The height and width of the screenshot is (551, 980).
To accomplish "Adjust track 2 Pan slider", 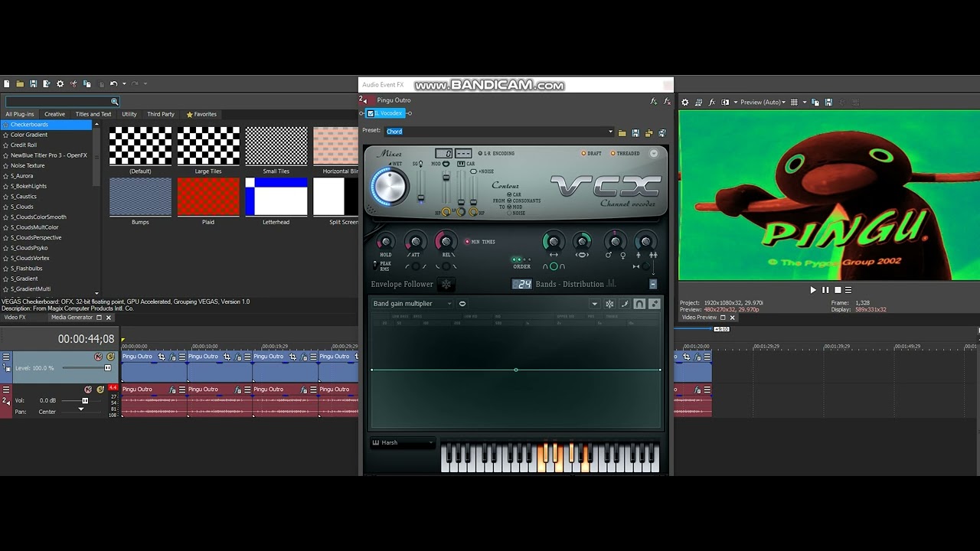I will [80, 409].
